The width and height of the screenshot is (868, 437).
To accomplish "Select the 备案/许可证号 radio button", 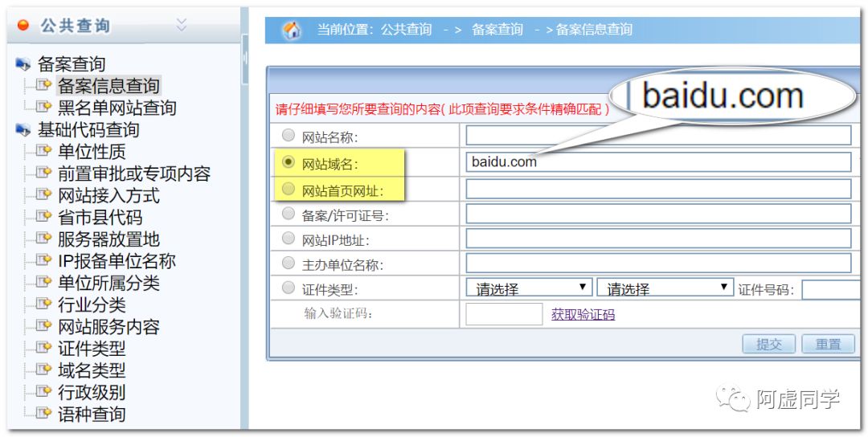I will pyautogui.click(x=289, y=214).
